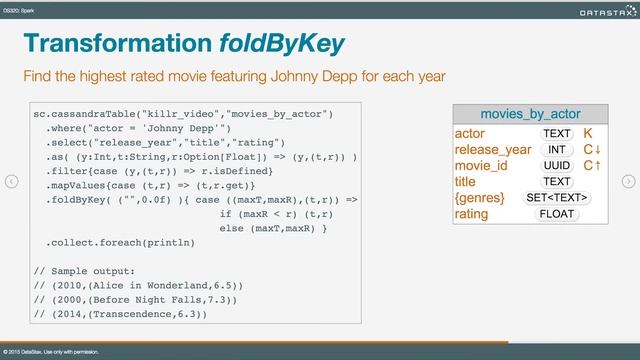Click the .collect.foreach(println) line
640x360 pixels.
(120, 242)
